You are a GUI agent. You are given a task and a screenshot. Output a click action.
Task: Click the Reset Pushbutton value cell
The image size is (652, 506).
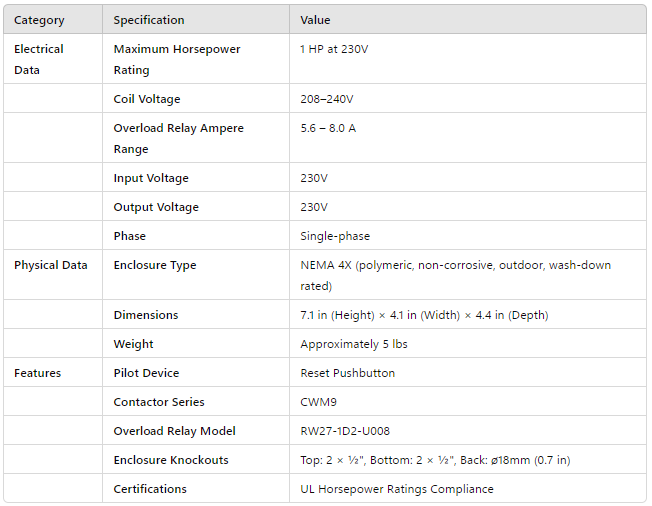tap(348, 373)
